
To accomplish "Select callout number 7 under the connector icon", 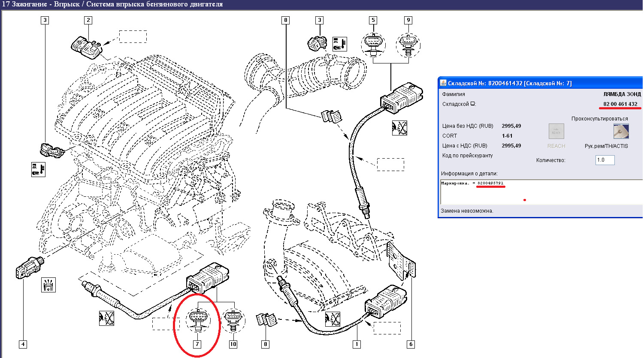I will tap(197, 344).
